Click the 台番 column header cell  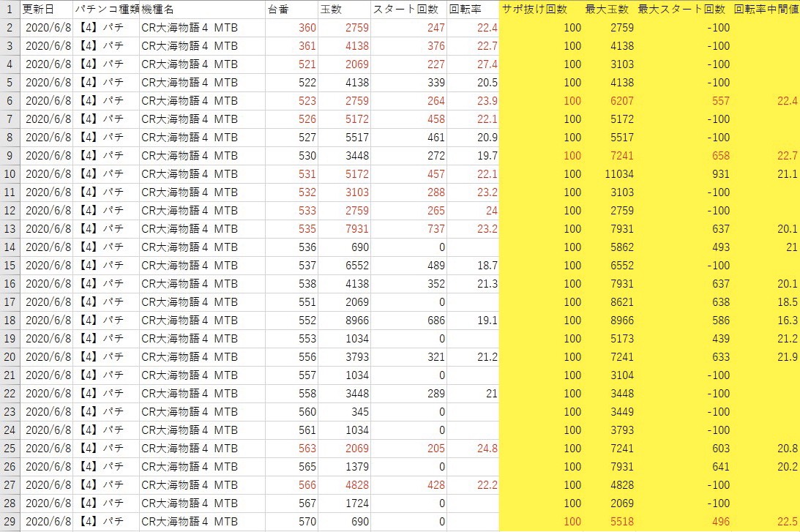(293, 10)
